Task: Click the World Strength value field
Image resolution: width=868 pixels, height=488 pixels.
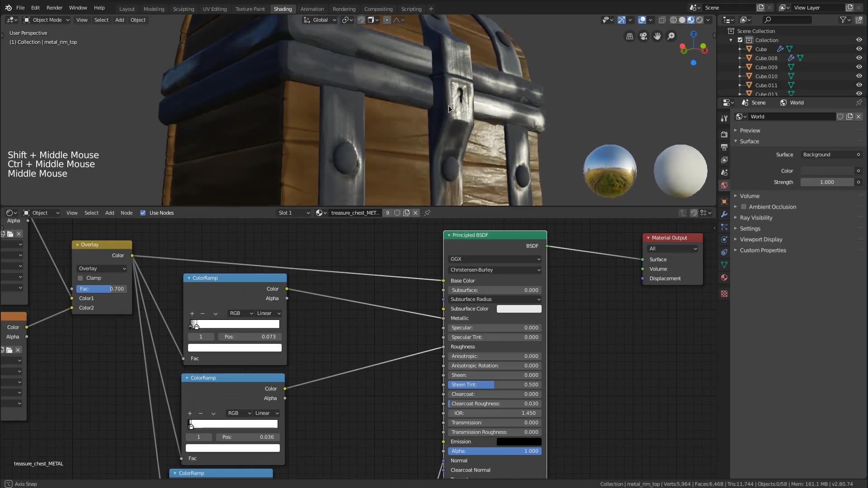Action: [827, 182]
